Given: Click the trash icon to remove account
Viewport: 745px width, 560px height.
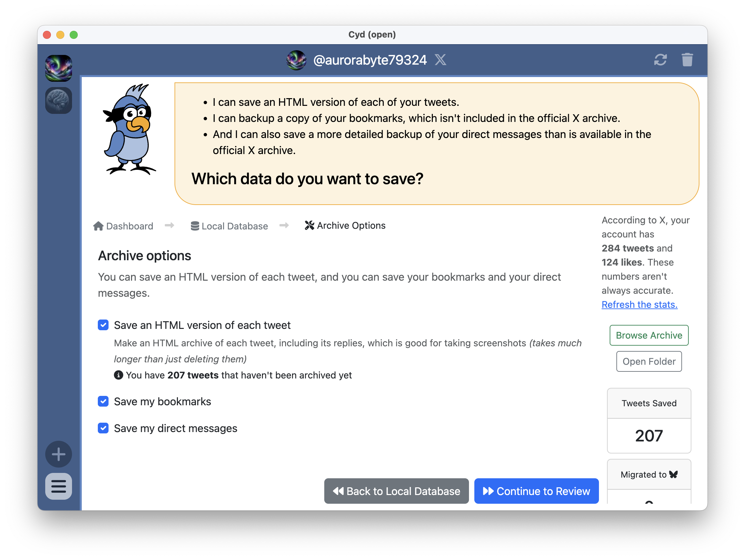Looking at the screenshot, I should pyautogui.click(x=687, y=60).
